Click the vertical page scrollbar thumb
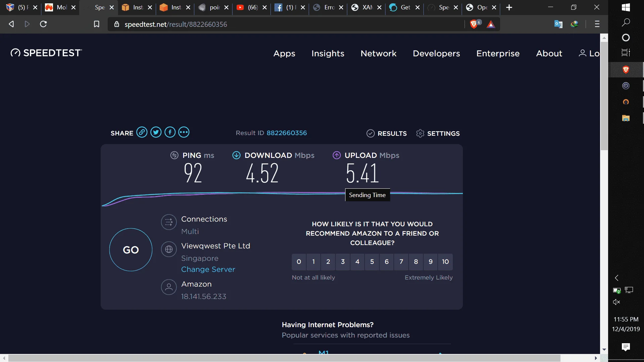Image resolution: width=644 pixels, height=362 pixels. click(x=604, y=95)
